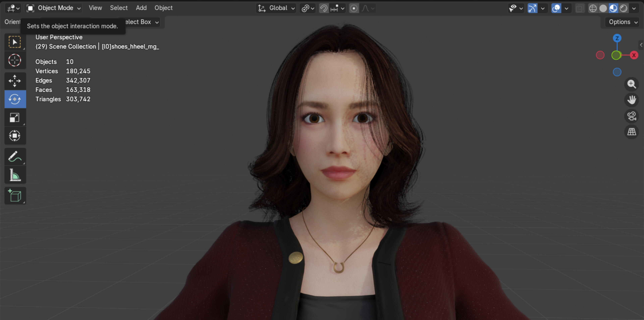The image size is (644, 320).
Task: Open the shading options dropdown
Action: (634, 9)
